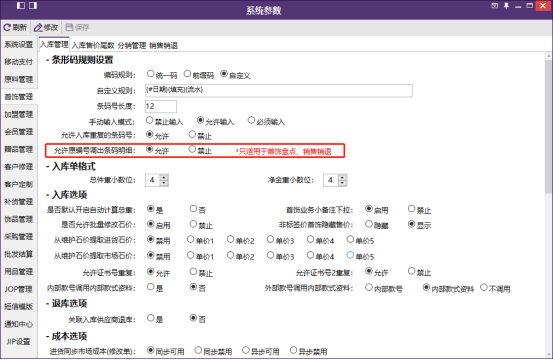
Task: Select 异步可用 for 进货同步市场成本
Action: (x=246, y=350)
